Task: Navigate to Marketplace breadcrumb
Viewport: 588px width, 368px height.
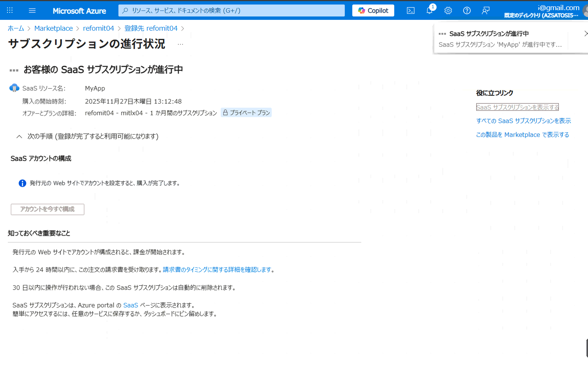Action: pos(53,28)
